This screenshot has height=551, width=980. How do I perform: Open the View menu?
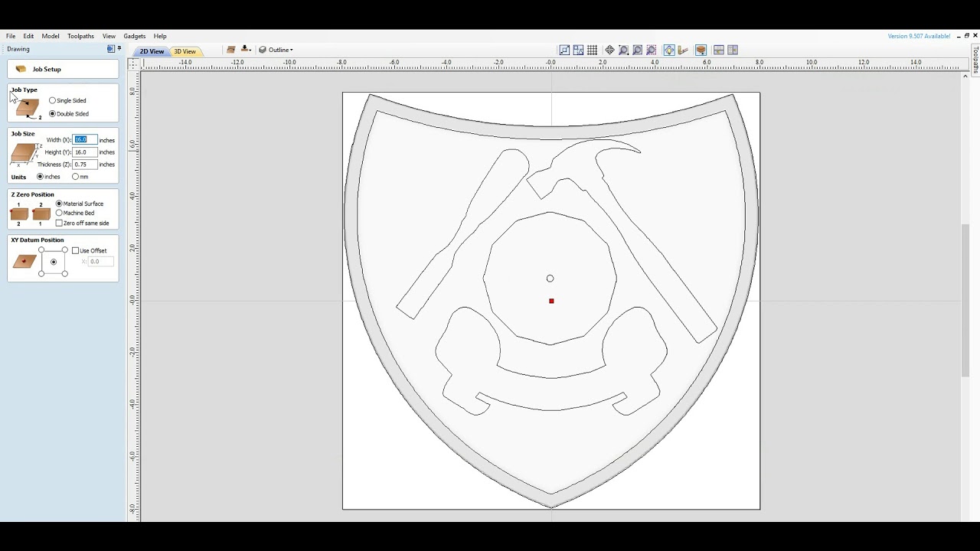(x=109, y=36)
